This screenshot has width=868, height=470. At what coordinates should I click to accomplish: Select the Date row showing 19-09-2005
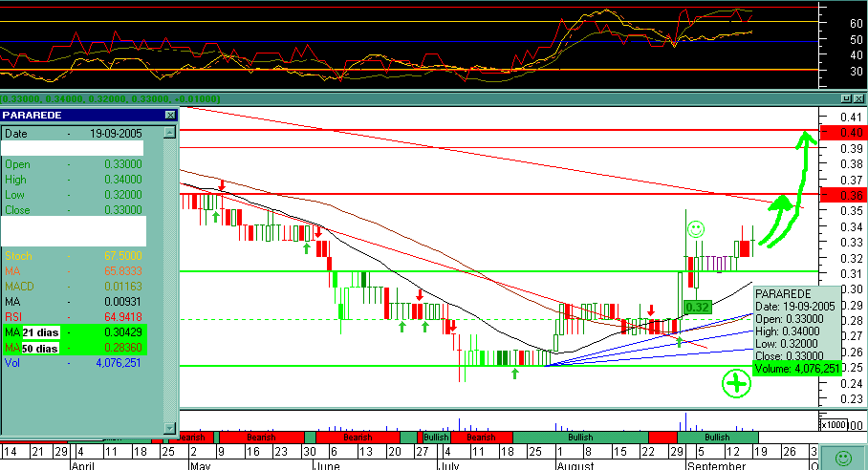(x=73, y=133)
